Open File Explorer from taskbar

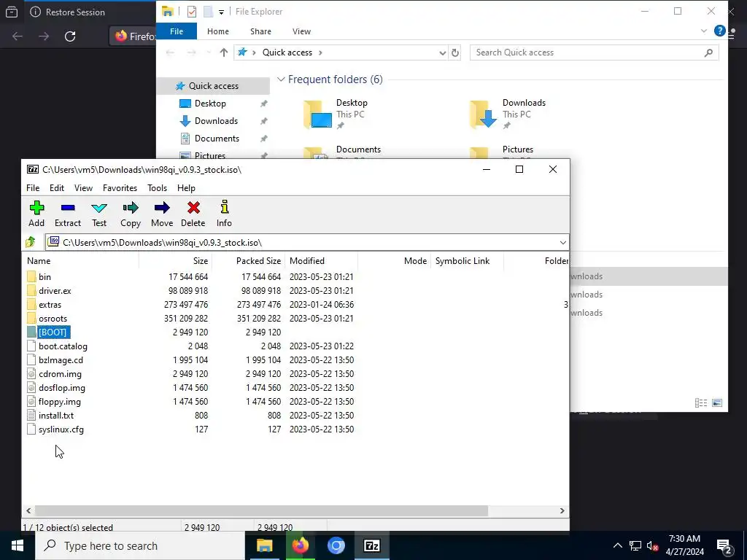tap(264, 545)
